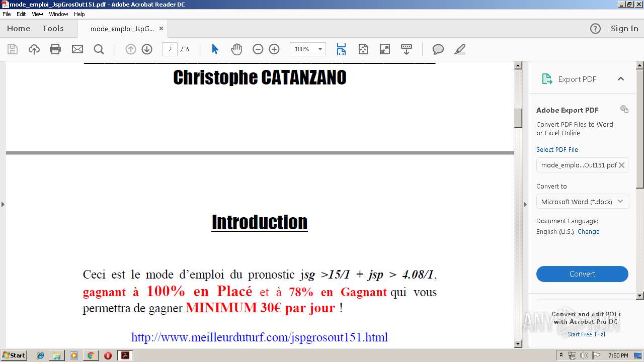The height and width of the screenshot is (362, 644).
Task: Select the mode_emploi_JspG document tab
Action: 122,29
